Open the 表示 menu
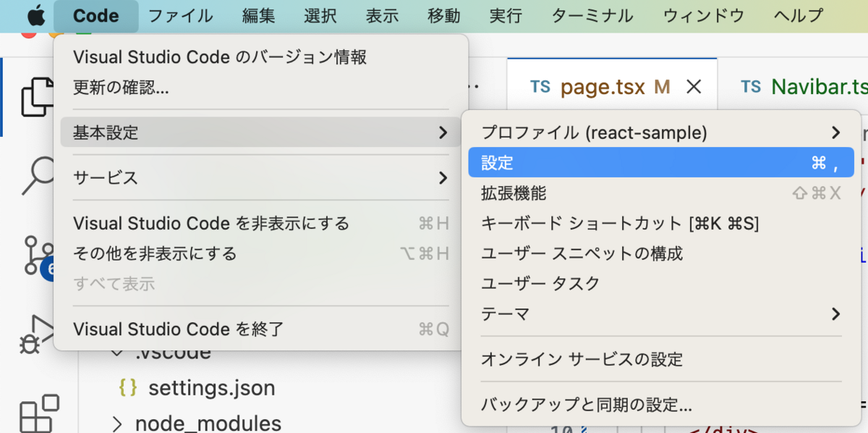 [383, 15]
